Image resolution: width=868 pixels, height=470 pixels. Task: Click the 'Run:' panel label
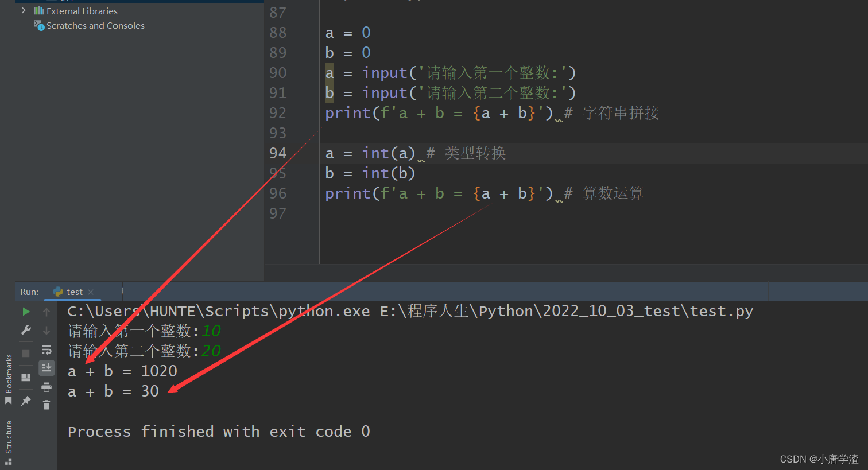[29, 292]
